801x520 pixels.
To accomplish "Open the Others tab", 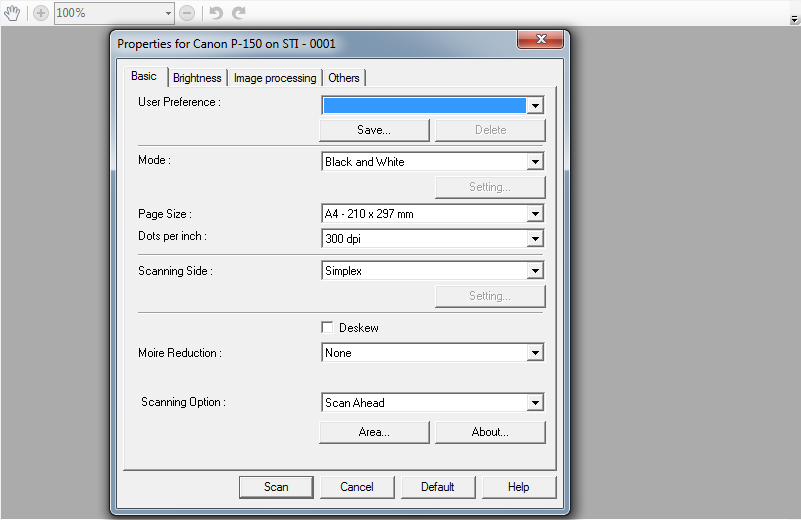I will point(344,78).
